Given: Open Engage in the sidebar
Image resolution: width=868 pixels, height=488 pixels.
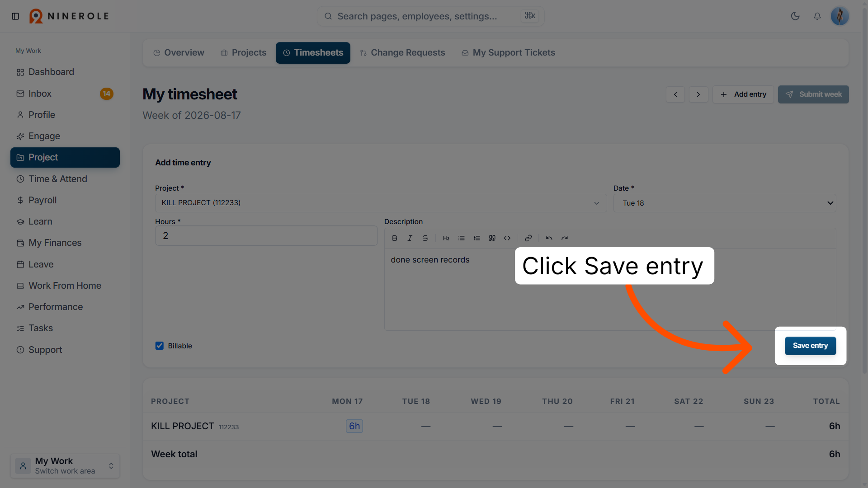Looking at the screenshot, I should click(x=65, y=136).
